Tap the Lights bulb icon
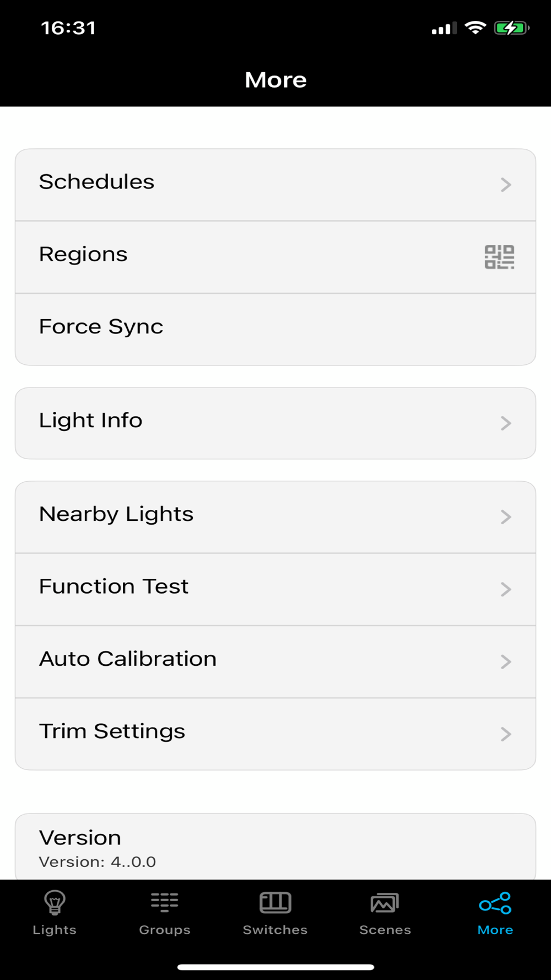 click(x=55, y=903)
